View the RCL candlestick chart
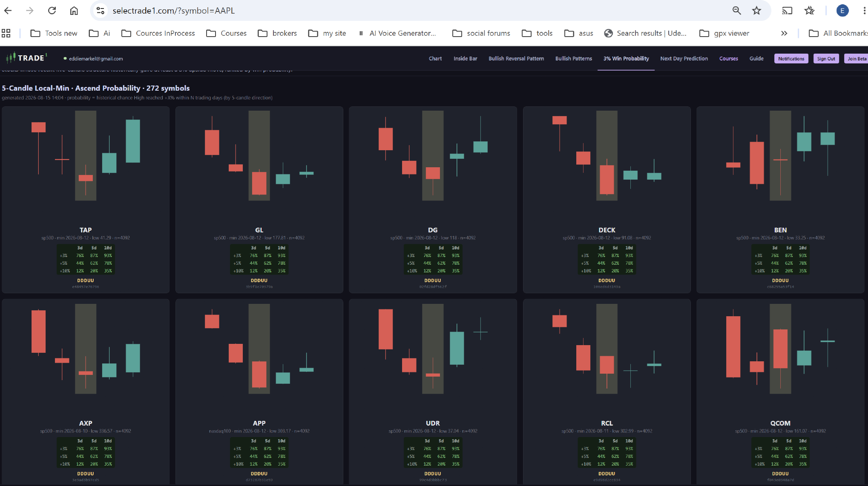This screenshot has width=868, height=486. [607, 349]
